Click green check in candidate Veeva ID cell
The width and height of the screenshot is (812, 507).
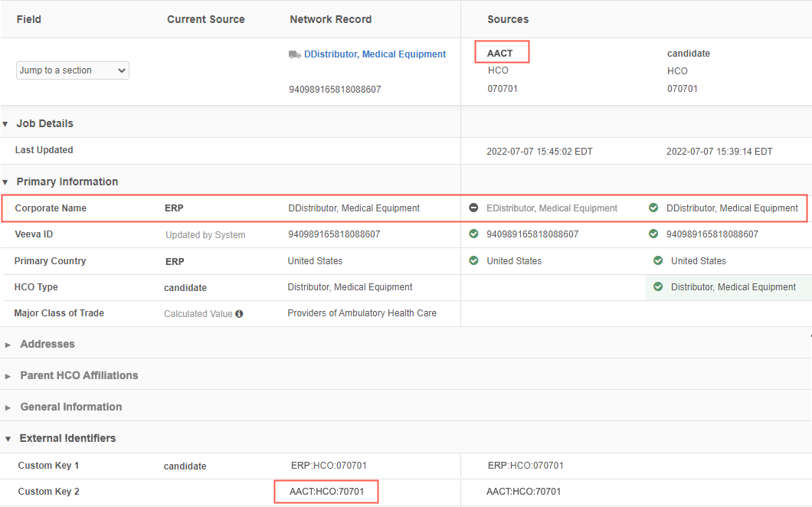653,234
